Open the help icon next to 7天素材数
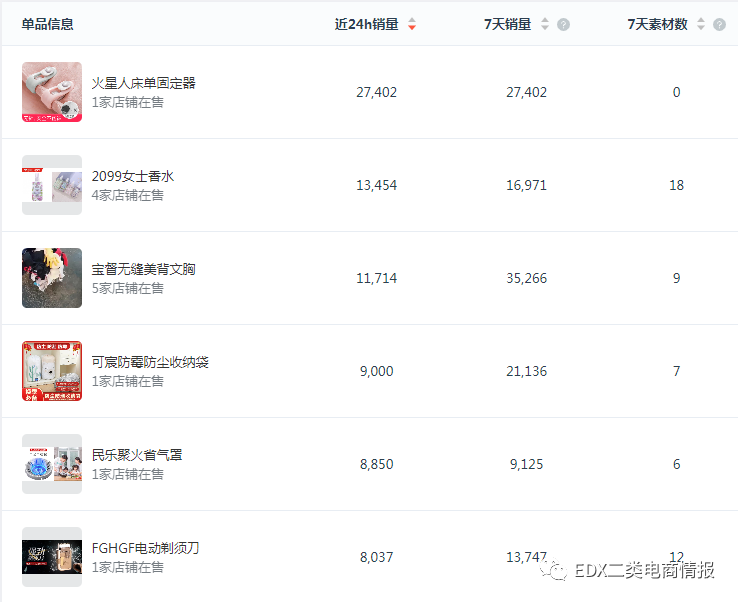Screen dimensions: 738x602 719,24
